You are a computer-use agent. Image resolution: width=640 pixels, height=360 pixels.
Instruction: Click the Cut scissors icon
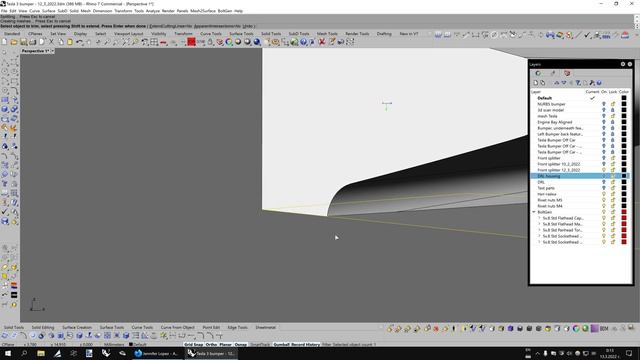point(51,42)
